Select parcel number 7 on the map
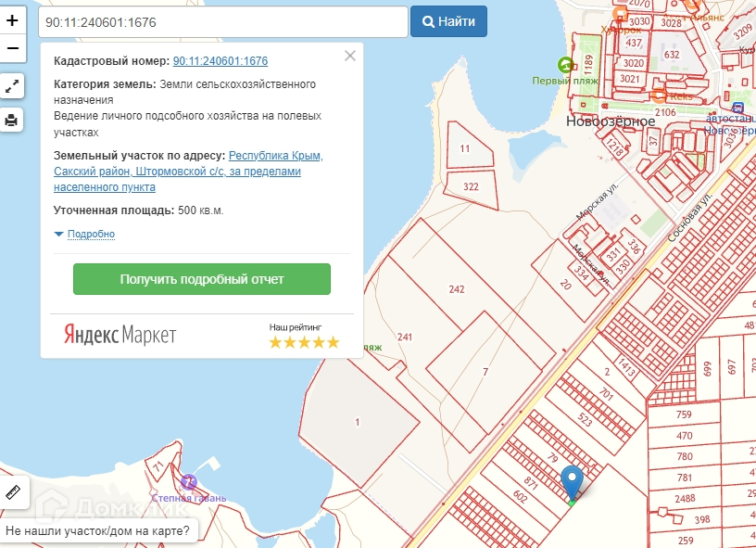Screen dimensions: 756x548 tap(485, 372)
